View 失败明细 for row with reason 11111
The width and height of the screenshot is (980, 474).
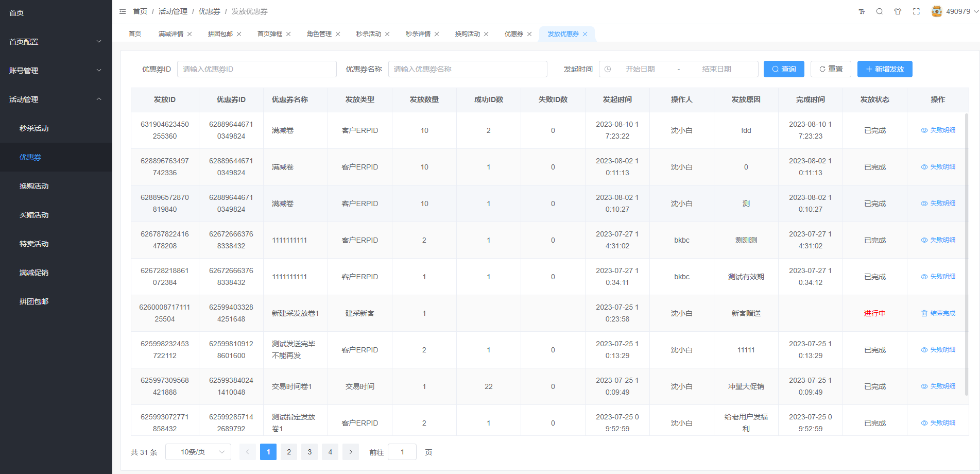click(x=938, y=350)
